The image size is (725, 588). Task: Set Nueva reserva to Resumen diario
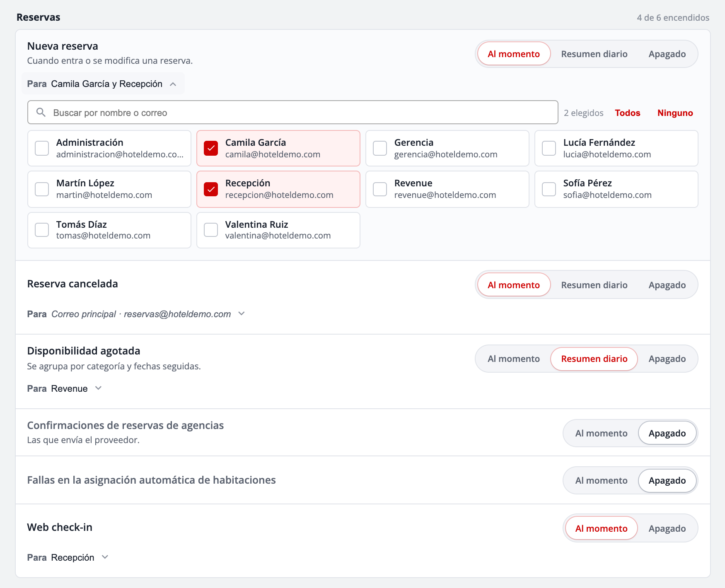click(x=594, y=54)
